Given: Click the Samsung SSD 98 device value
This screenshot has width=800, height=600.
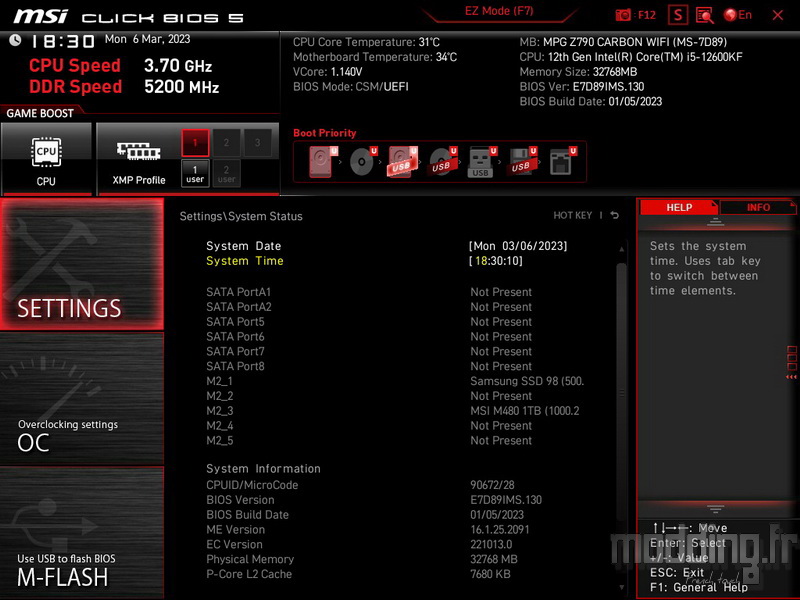Looking at the screenshot, I should tap(527, 381).
